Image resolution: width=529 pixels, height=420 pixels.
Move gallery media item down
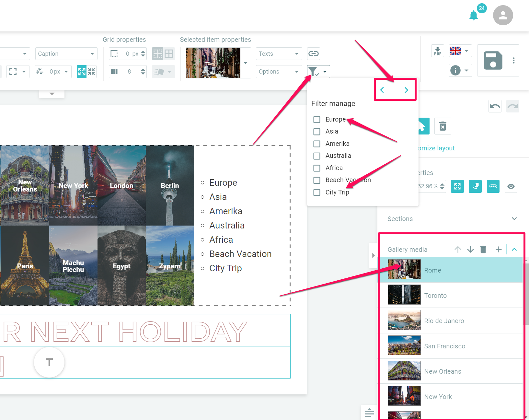pyautogui.click(x=470, y=249)
